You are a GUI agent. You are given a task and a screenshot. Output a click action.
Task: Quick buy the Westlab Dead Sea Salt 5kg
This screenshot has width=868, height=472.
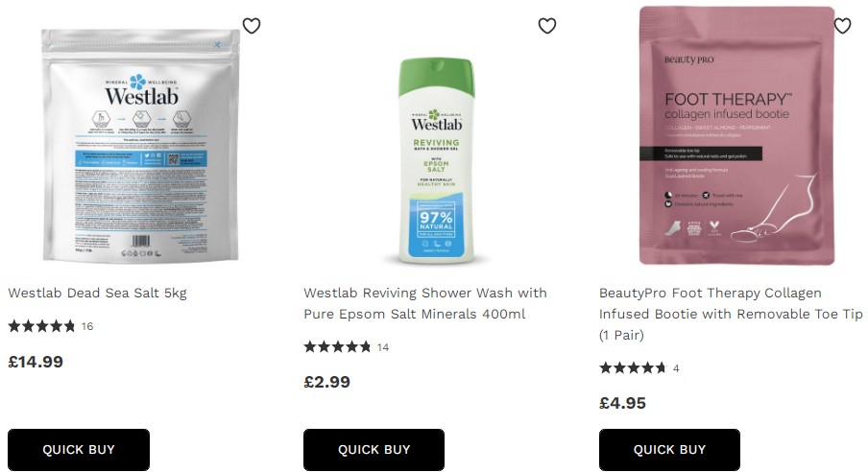(79, 449)
